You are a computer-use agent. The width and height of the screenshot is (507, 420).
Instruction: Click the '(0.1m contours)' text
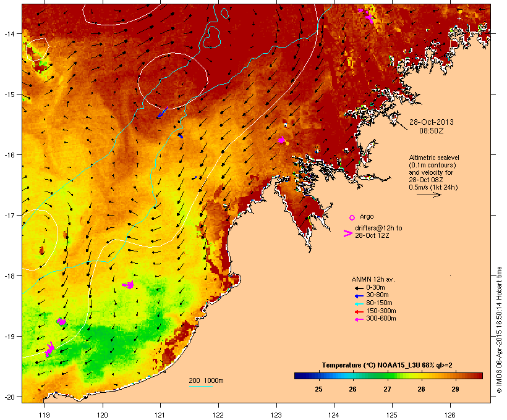tap(432, 165)
